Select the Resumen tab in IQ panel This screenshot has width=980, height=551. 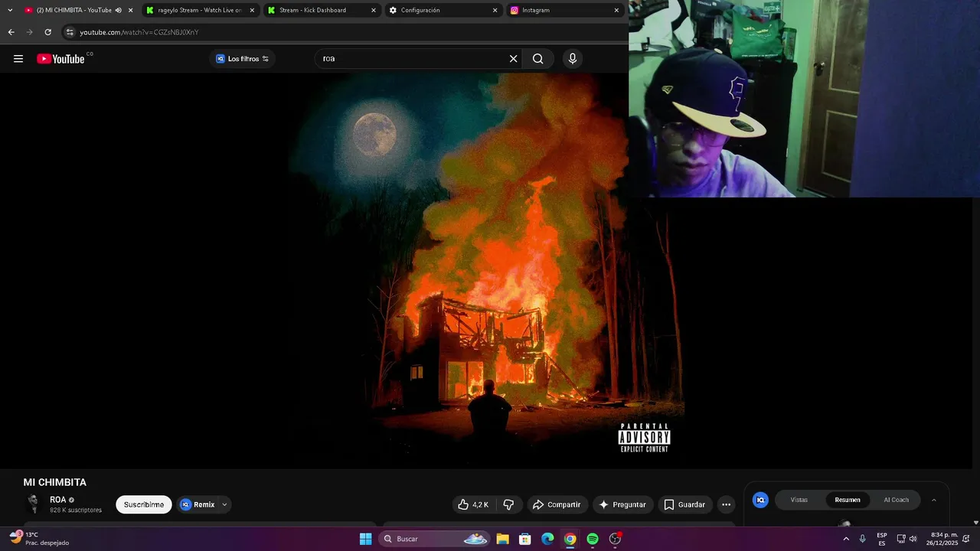(x=848, y=500)
